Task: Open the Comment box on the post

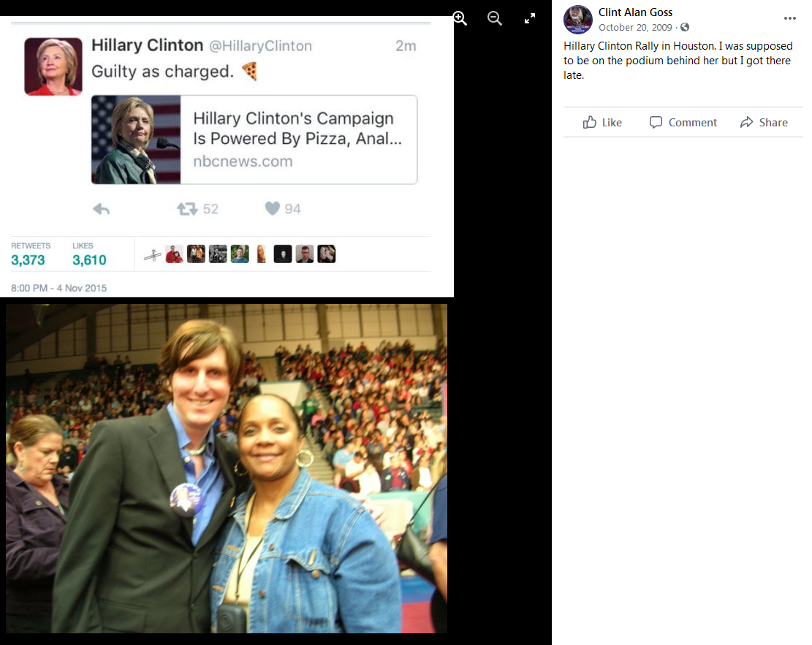Action: click(683, 122)
